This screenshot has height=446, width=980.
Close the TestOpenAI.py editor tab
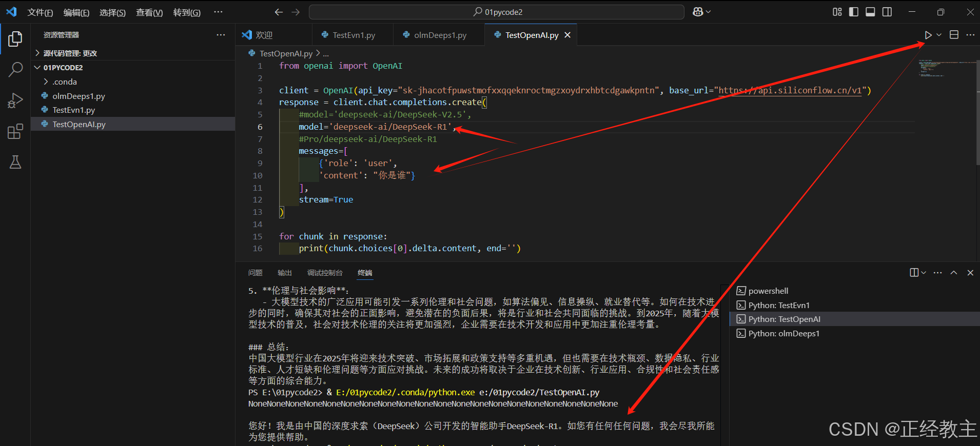pyautogui.click(x=567, y=35)
